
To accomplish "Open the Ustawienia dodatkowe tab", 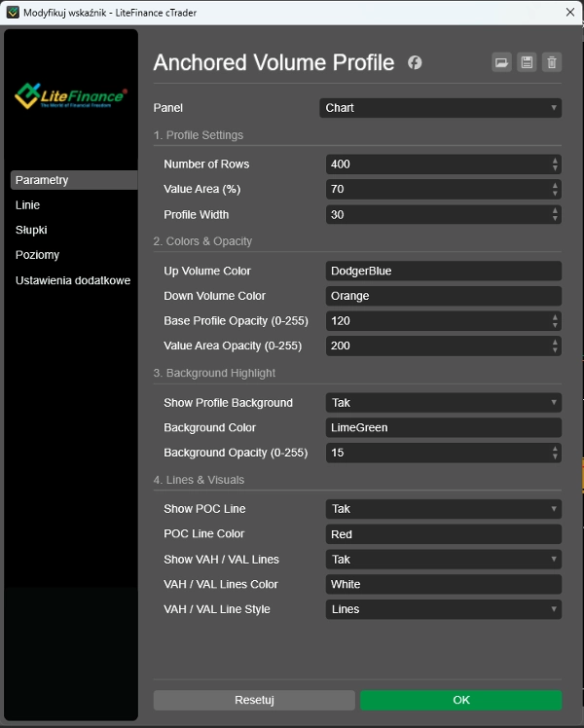I will [74, 280].
